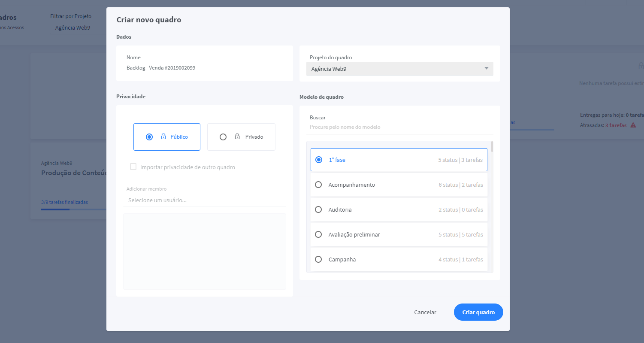Click '3/9 tarefas finalizadas' progress text
This screenshot has width=644, height=343.
tap(64, 202)
